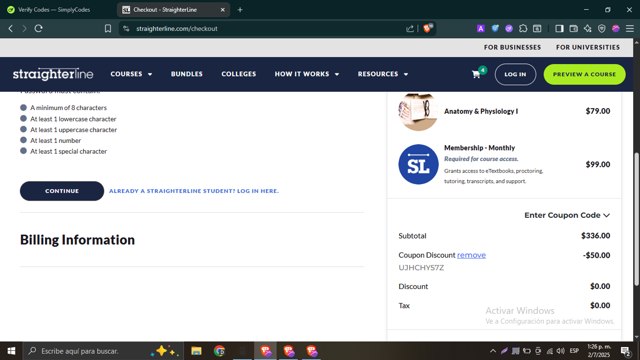Open the Colleges menu item
Image resolution: width=640 pixels, height=360 pixels.
tap(239, 74)
